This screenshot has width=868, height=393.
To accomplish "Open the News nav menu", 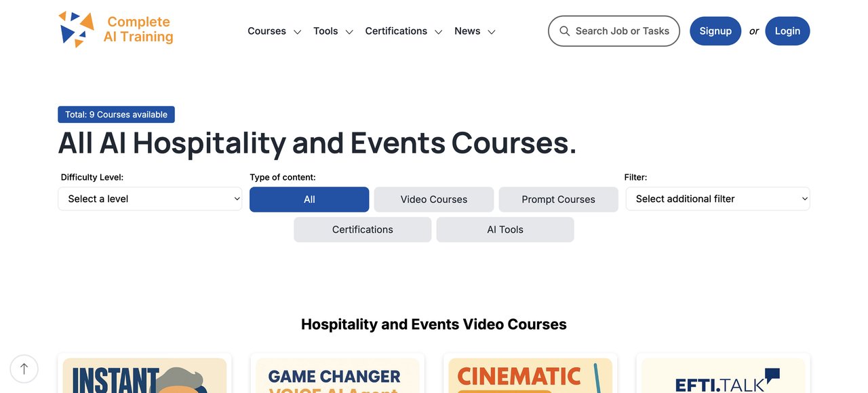I will tap(467, 31).
